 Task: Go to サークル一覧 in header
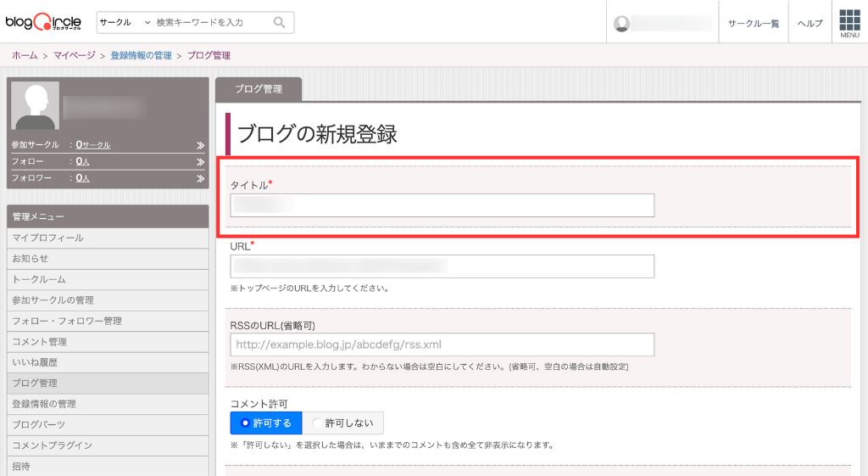coord(754,23)
